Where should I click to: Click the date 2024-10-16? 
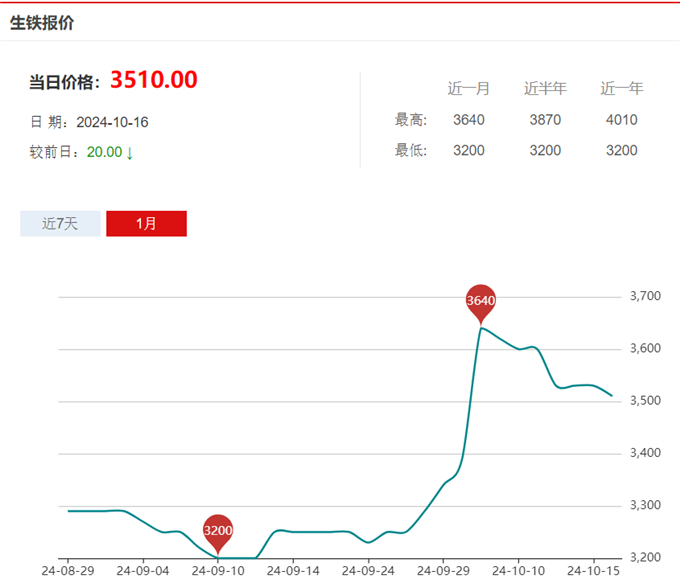point(112,122)
